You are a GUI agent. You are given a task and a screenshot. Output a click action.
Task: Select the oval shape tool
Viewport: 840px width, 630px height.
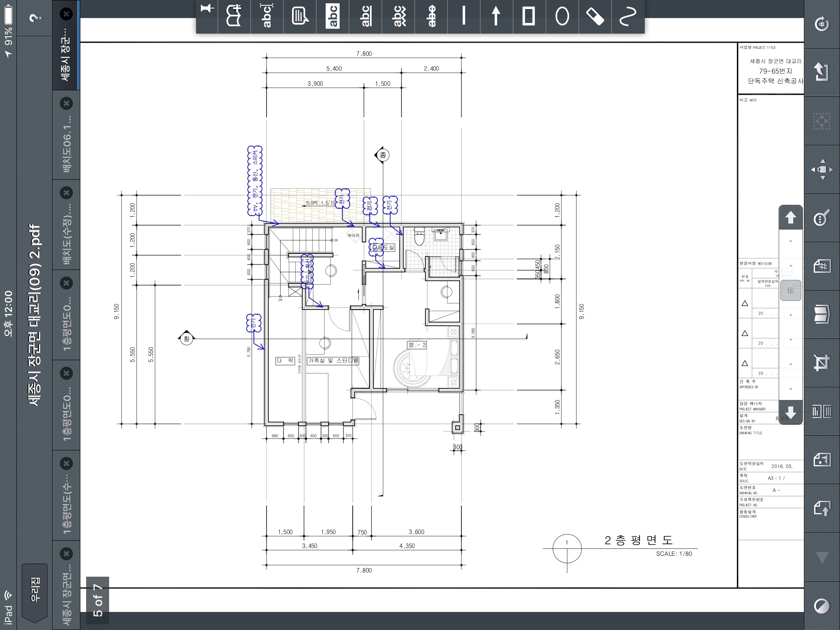pos(562,17)
